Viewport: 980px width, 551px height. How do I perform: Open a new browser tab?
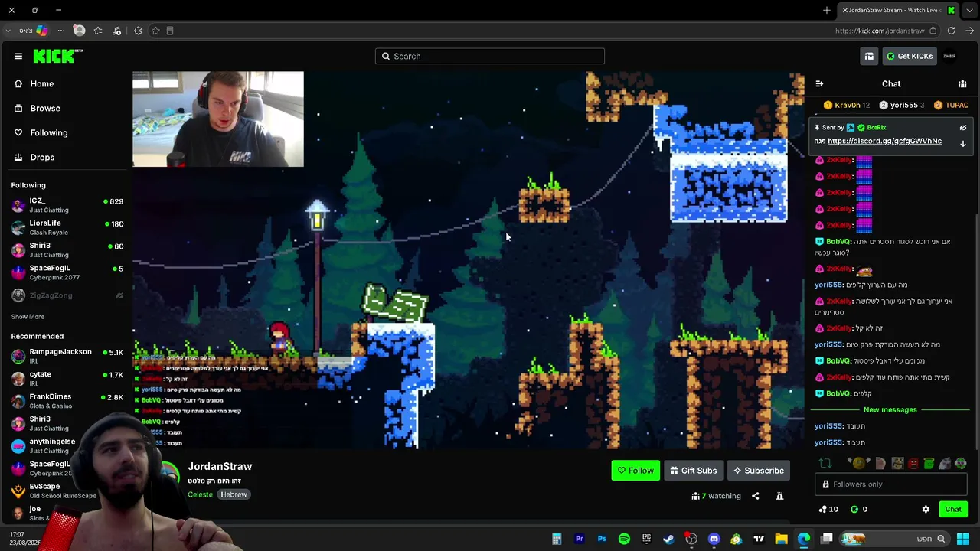click(827, 10)
